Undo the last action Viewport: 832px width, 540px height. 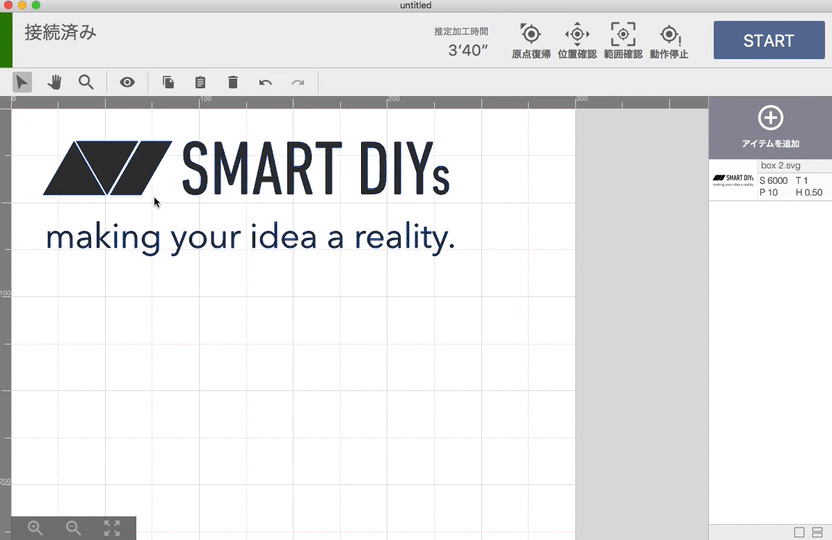coord(265,82)
